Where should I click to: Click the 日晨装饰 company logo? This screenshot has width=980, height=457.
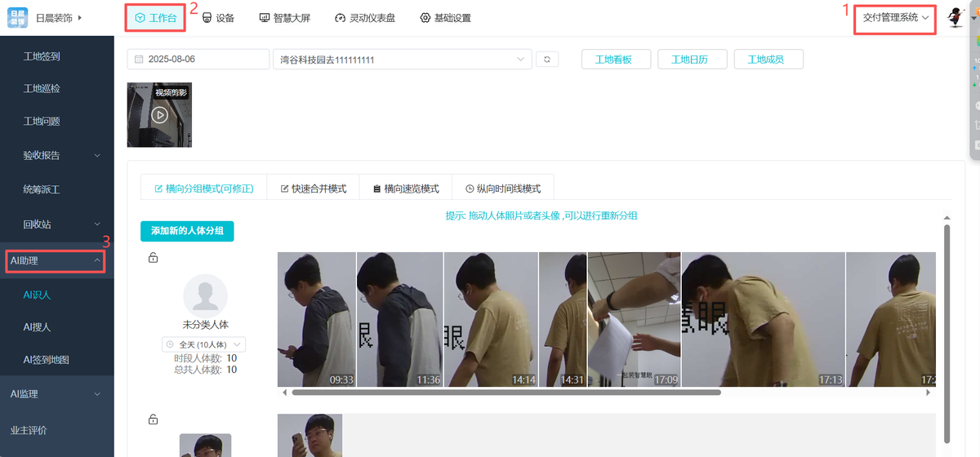click(x=18, y=17)
